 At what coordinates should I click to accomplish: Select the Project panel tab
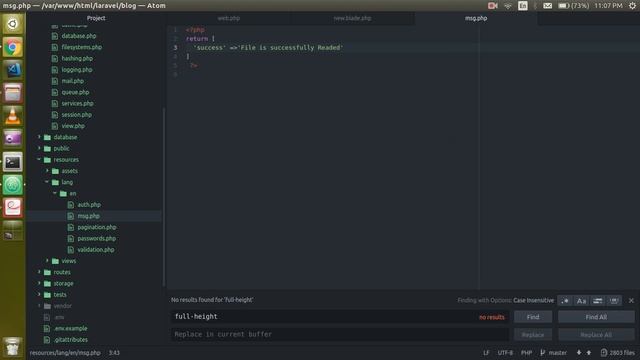tap(96, 18)
